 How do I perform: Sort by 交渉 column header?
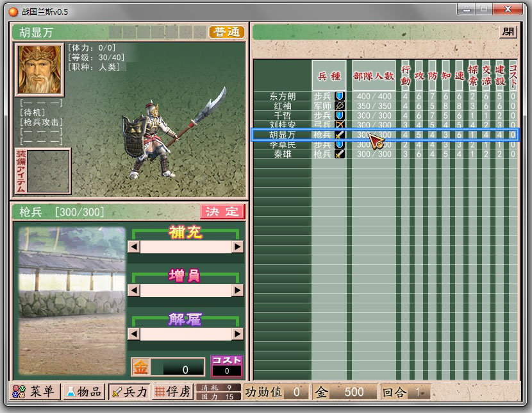click(486, 75)
